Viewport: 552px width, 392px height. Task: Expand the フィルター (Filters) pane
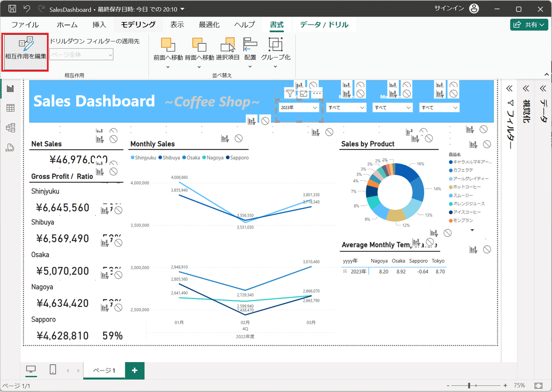(x=510, y=89)
